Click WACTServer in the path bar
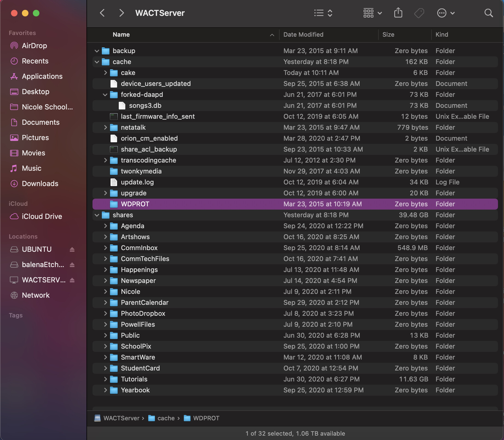504x440 pixels. [117, 418]
